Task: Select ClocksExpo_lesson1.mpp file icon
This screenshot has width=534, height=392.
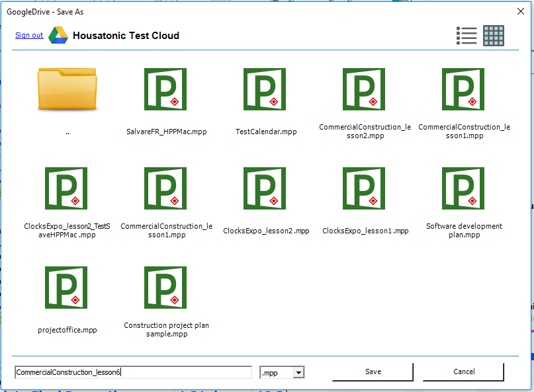Action: [x=364, y=188]
